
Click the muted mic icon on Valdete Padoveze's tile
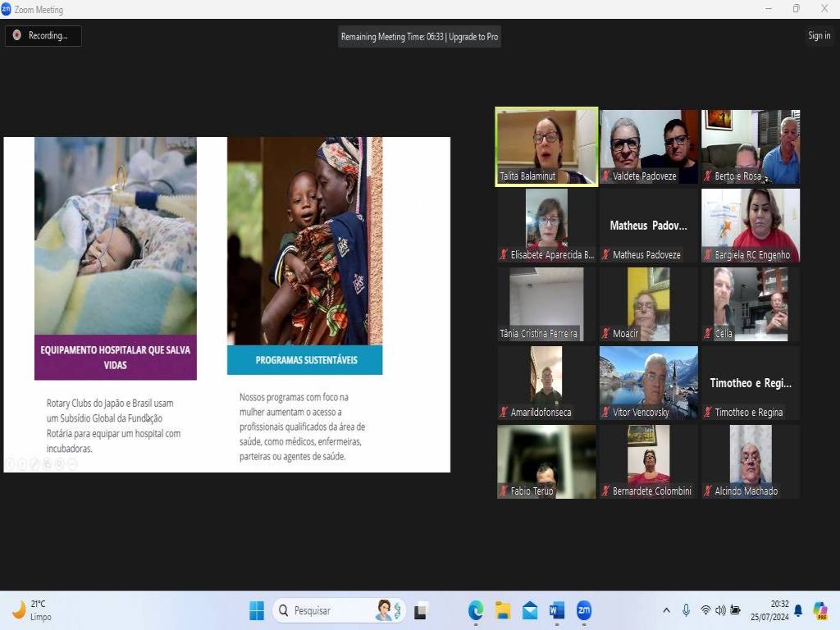tap(606, 176)
